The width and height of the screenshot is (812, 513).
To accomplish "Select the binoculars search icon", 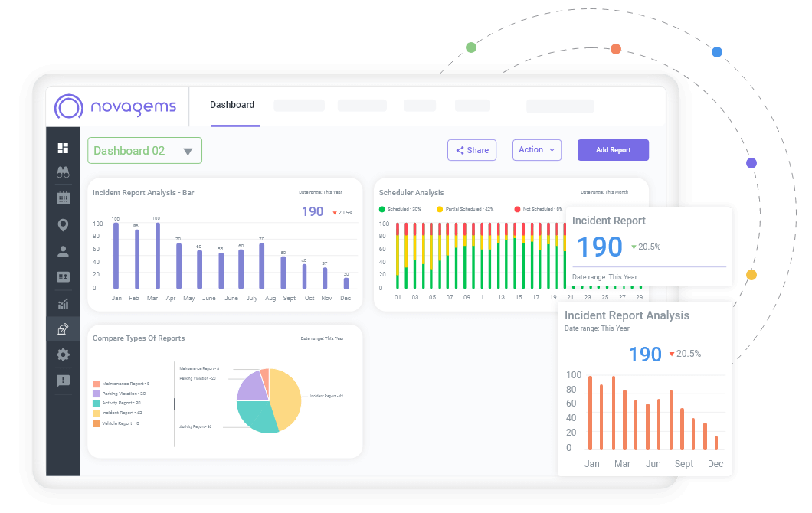I will [63, 172].
